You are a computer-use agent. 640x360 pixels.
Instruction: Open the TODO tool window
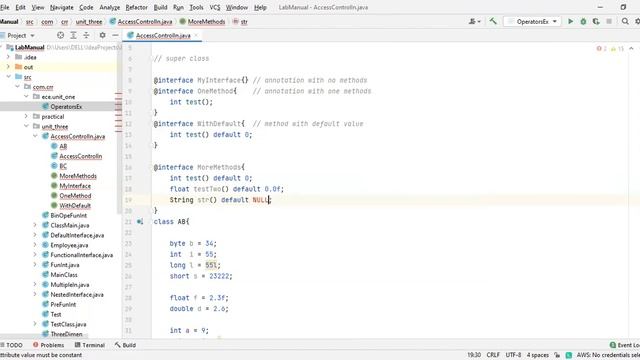(x=11, y=345)
